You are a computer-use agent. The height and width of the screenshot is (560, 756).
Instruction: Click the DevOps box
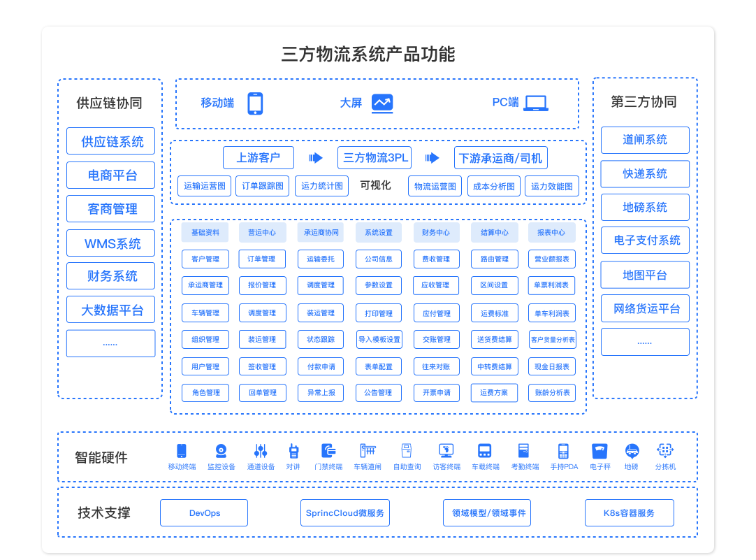pyautogui.click(x=204, y=512)
